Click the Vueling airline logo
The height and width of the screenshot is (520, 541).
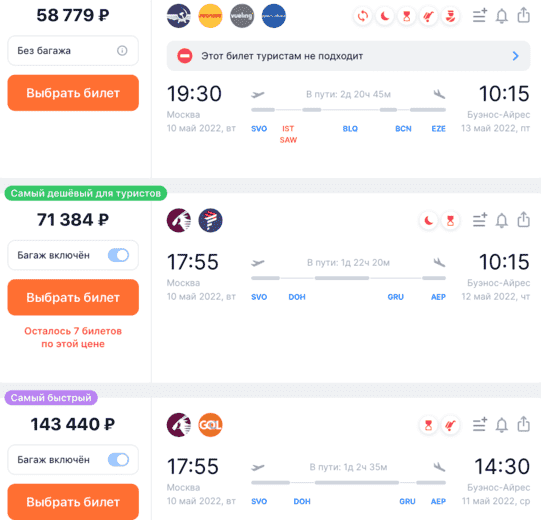click(x=242, y=16)
